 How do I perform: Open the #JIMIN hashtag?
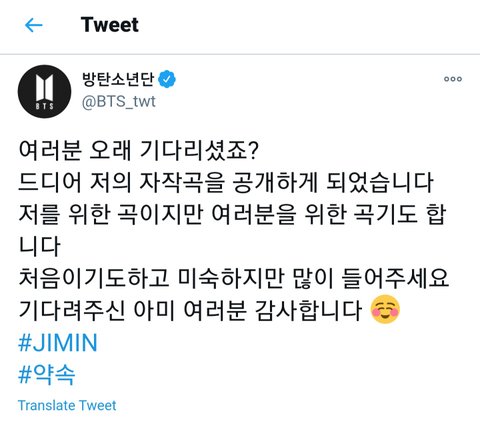(58, 343)
